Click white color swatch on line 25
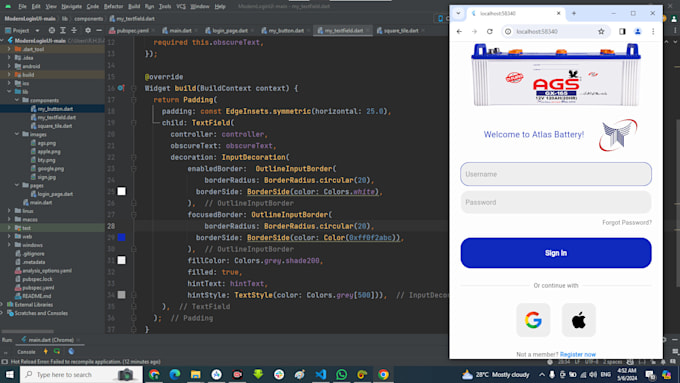This screenshot has width=680, height=383. click(121, 191)
